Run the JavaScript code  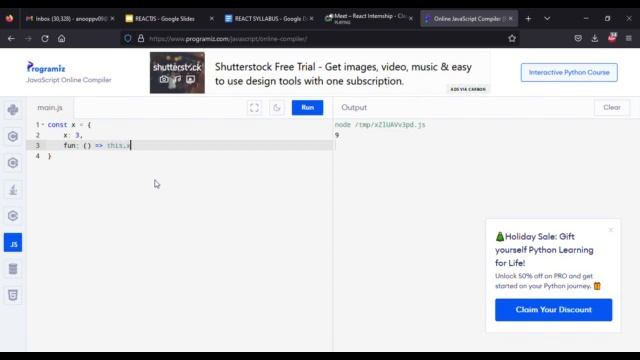[x=307, y=108]
